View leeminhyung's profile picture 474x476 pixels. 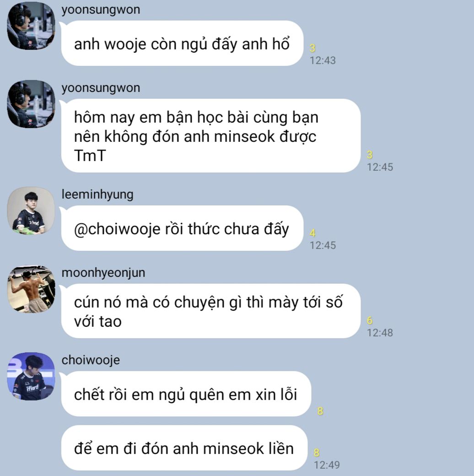31,211
